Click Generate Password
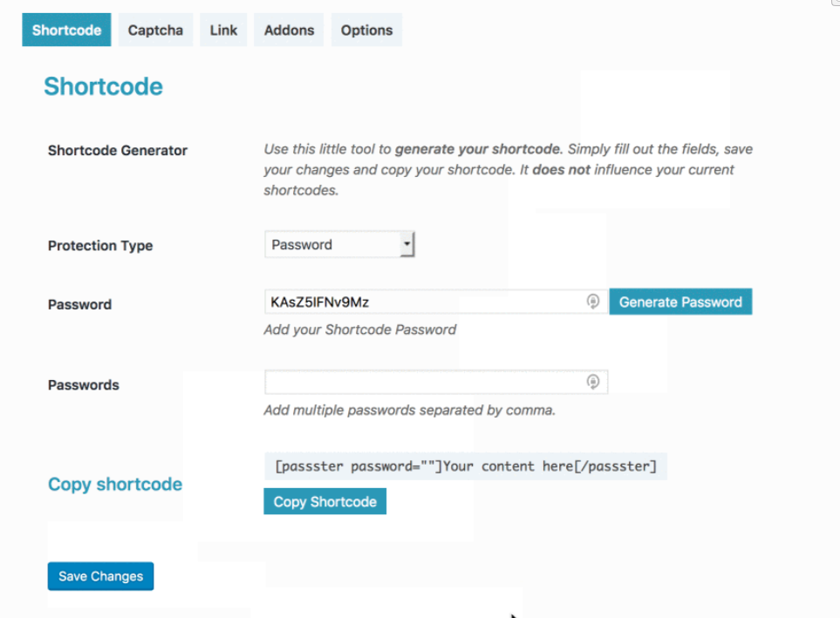 (680, 301)
